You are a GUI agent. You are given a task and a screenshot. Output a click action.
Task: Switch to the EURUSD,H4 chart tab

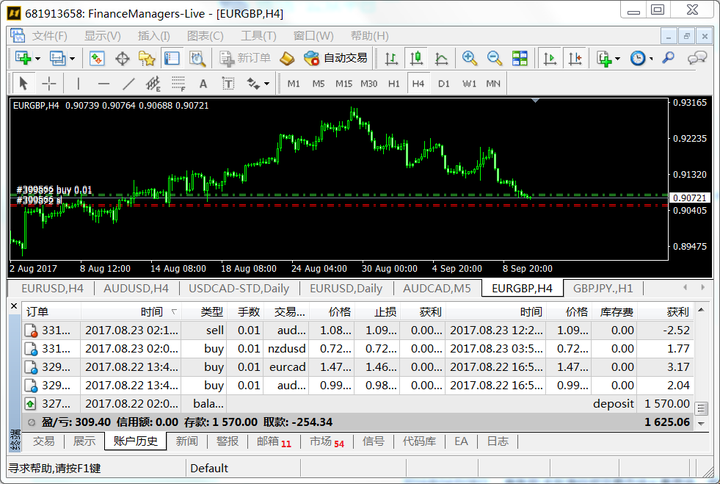point(52,288)
